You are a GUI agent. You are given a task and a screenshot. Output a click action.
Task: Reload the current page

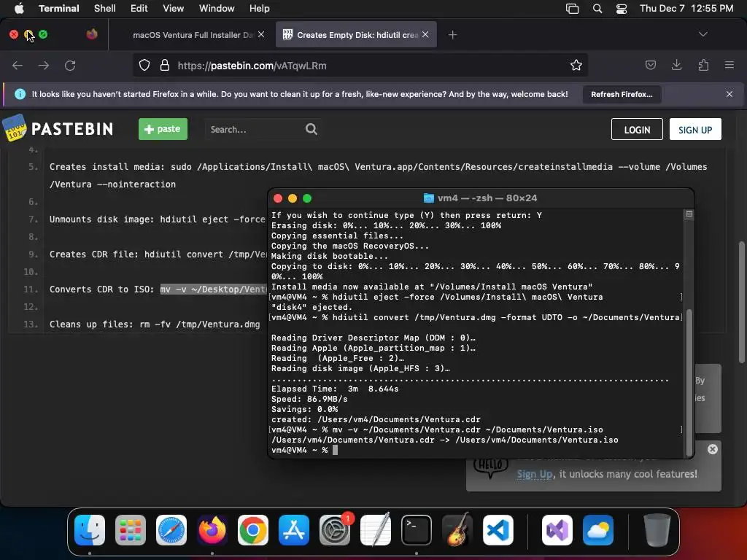70,65
